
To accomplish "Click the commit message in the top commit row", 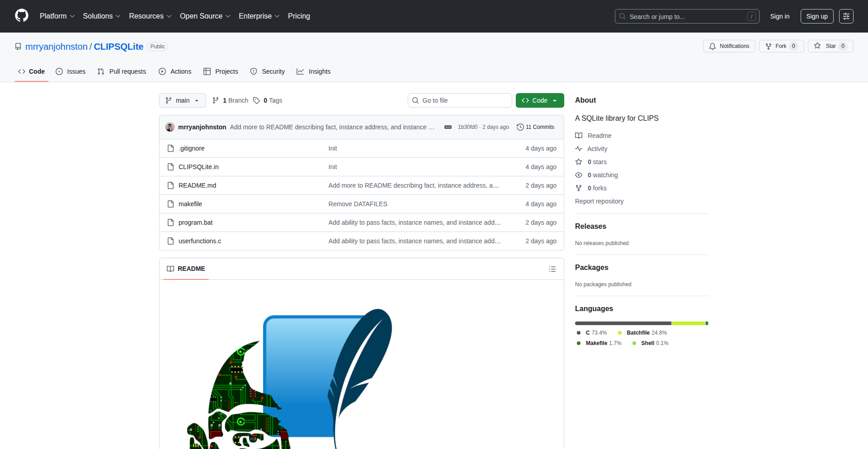I will pyautogui.click(x=332, y=127).
